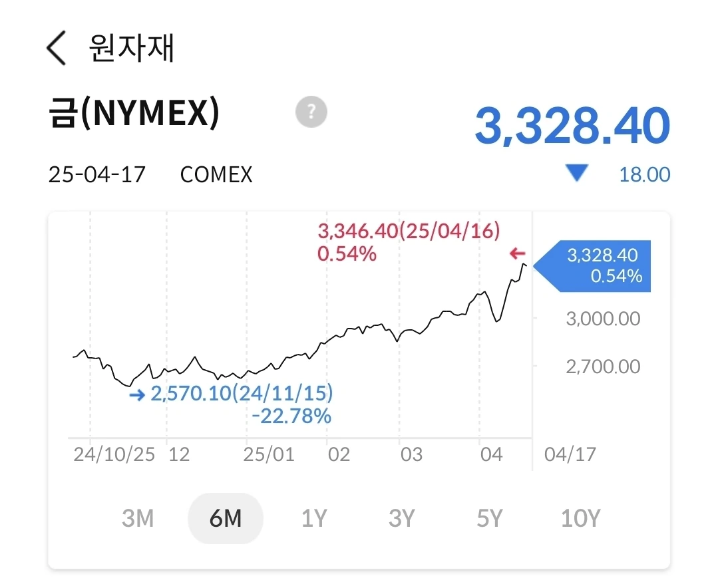This screenshot has width=718, height=588.
Task: Tap the large 3,328.40 current price
Action: (572, 126)
